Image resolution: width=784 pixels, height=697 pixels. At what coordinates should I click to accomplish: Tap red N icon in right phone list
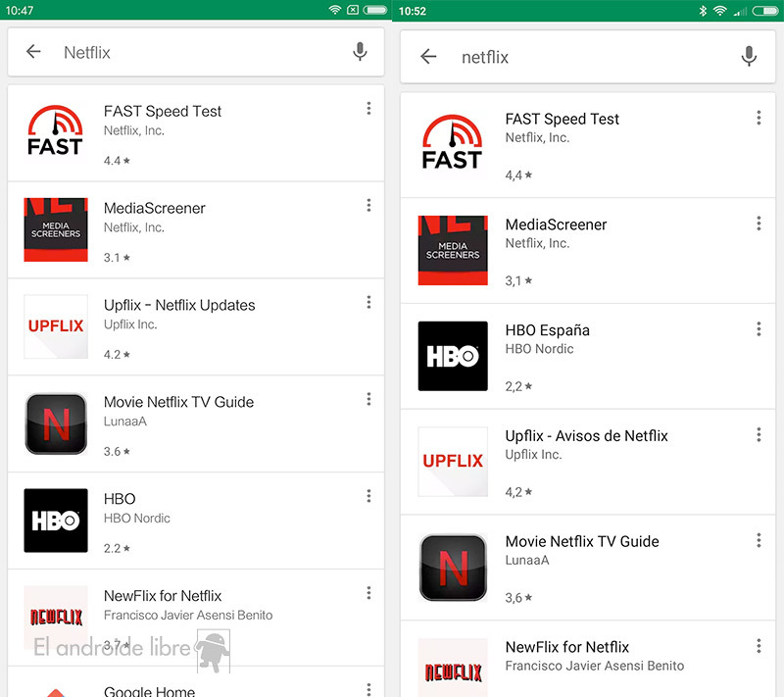click(452, 567)
